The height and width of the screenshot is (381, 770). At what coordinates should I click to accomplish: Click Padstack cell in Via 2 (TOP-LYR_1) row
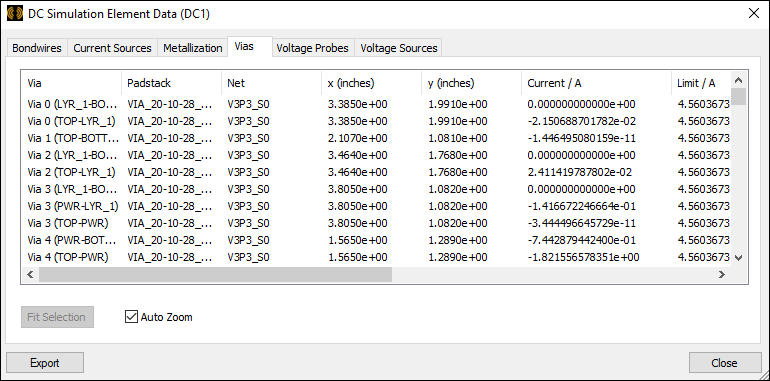[170, 172]
